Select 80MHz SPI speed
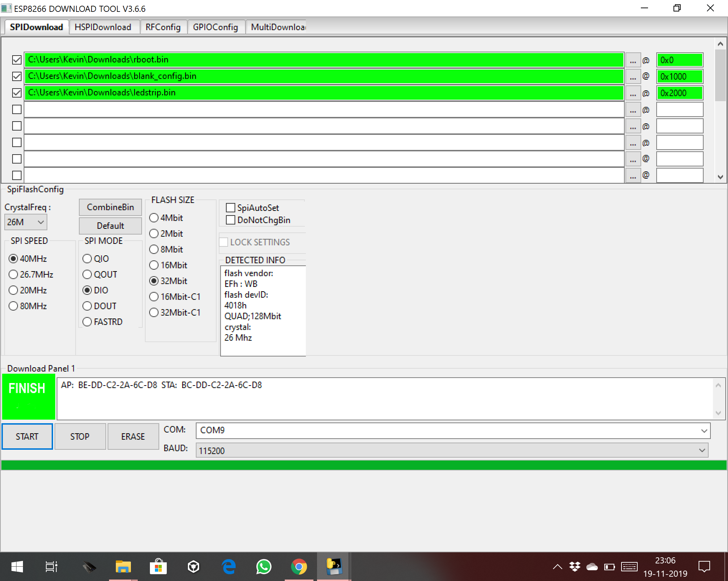The height and width of the screenshot is (581, 728). click(x=13, y=306)
